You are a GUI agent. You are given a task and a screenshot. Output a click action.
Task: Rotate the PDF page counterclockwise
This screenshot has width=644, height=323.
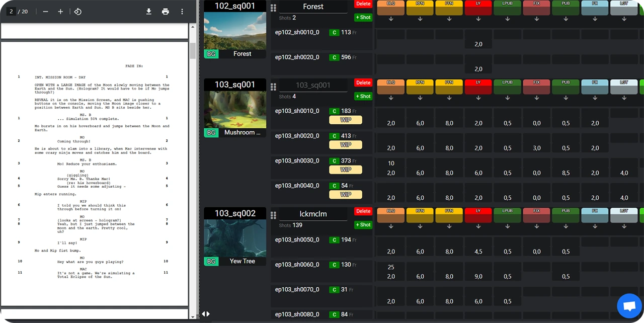click(x=77, y=12)
